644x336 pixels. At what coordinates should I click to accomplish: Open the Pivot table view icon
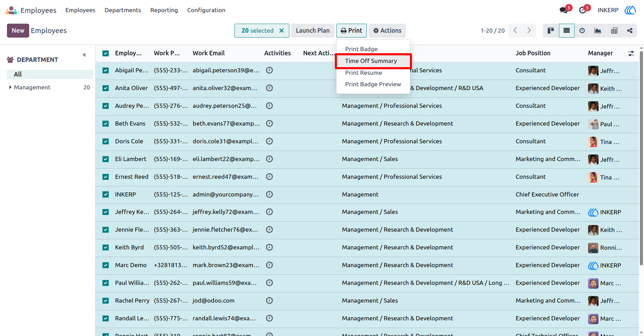pos(614,31)
